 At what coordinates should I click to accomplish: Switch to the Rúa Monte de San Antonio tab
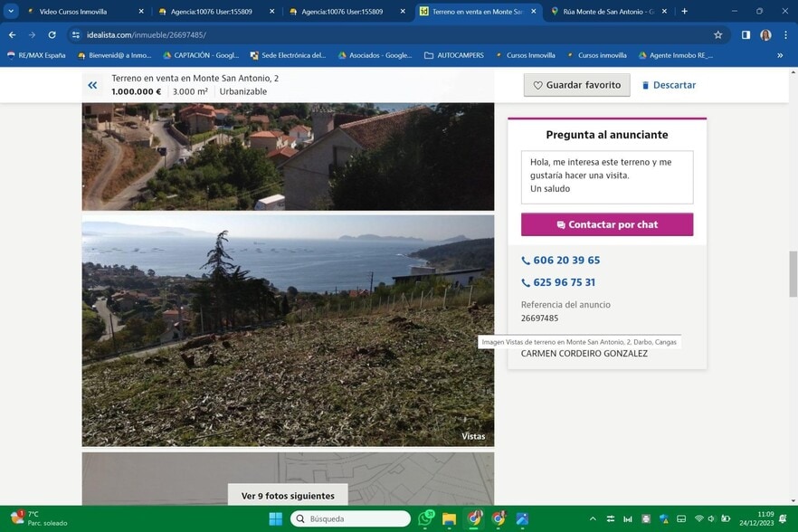(604, 11)
